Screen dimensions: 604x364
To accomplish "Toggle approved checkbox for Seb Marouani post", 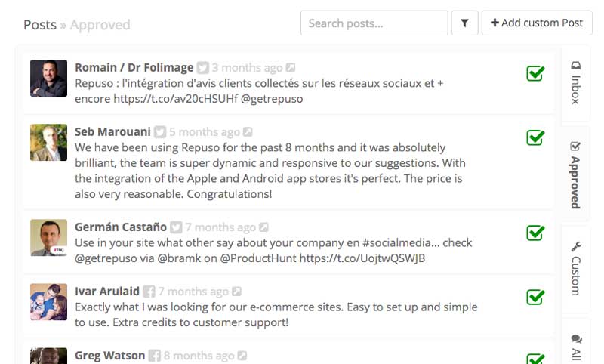I will pos(535,137).
